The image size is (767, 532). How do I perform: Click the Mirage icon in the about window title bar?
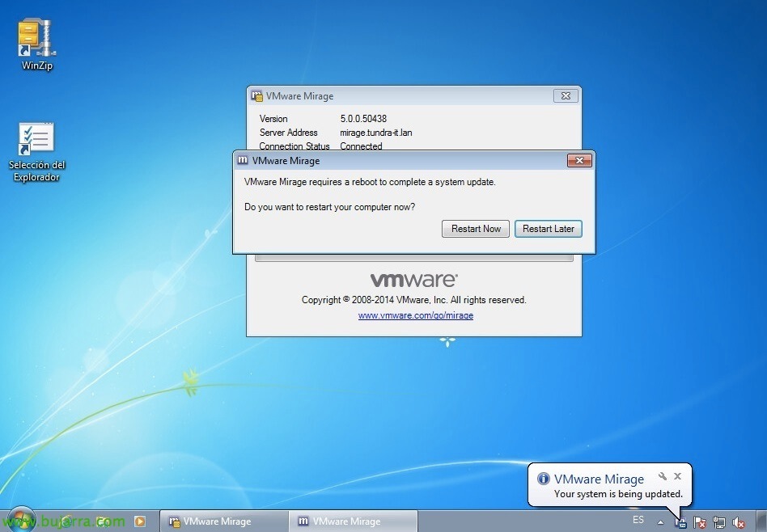pyautogui.click(x=256, y=96)
